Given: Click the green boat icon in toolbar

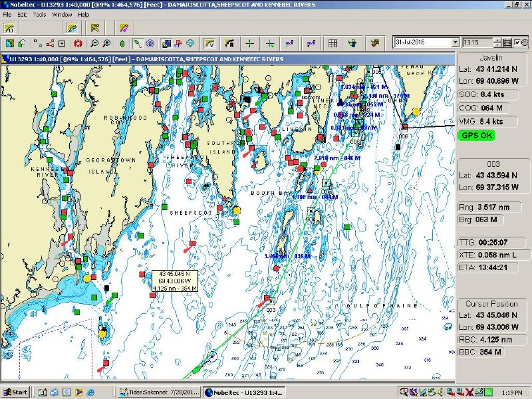Looking at the screenshot, I should (x=122, y=43).
